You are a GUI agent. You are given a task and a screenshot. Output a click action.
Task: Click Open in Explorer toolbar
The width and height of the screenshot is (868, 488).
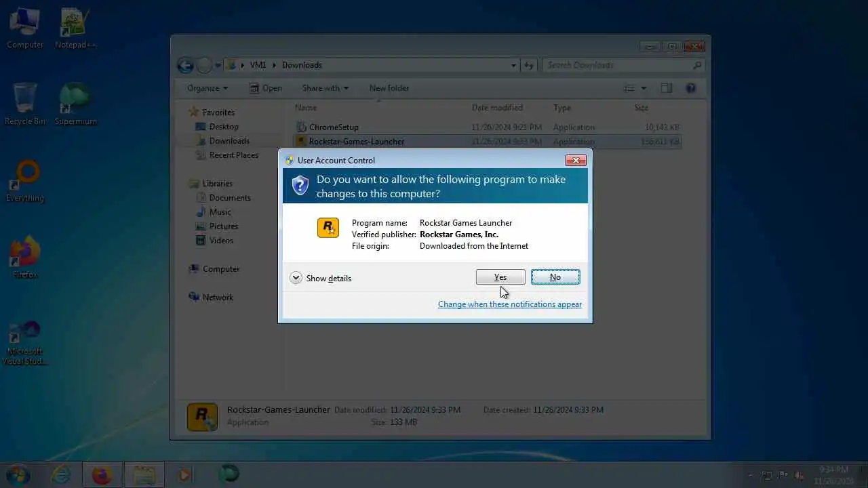(265, 88)
